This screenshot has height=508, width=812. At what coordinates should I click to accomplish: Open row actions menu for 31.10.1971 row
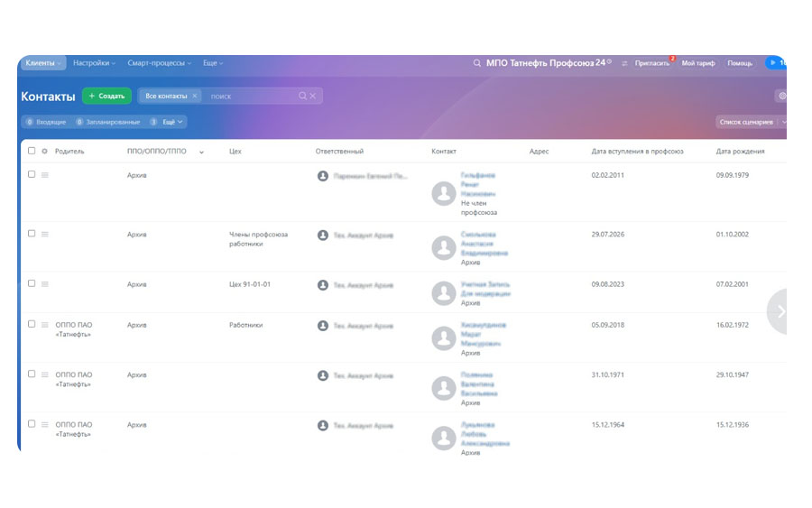point(45,374)
